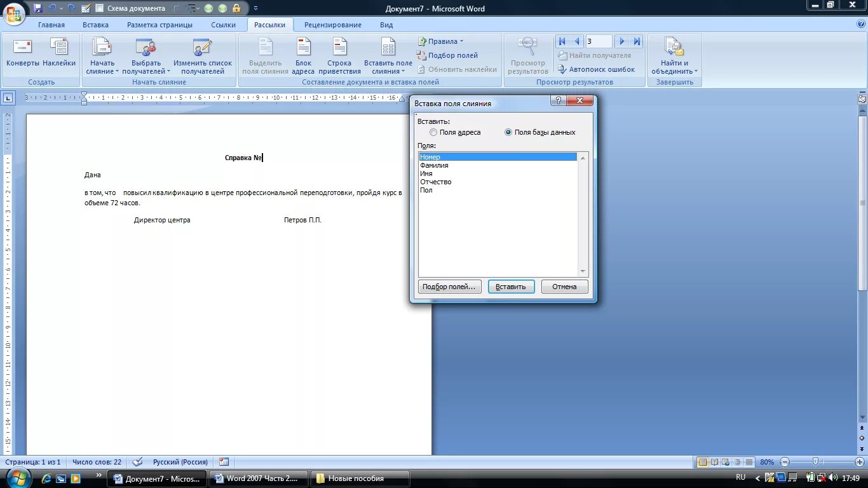The width and height of the screenshot is (868, 488).
Task: Open Изменить список получателей
Action: pos(203,56)
